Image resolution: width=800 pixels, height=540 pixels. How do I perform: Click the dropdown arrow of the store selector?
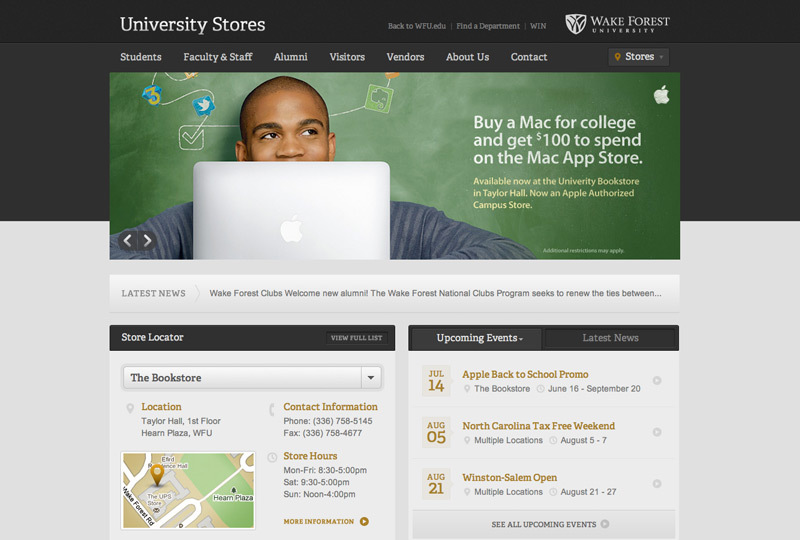point(371,378)
